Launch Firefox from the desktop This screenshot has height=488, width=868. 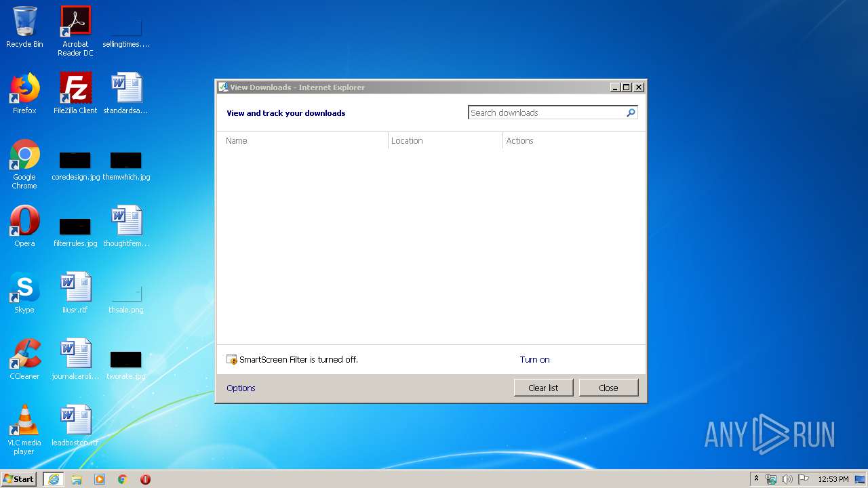click(x=24, y=94)
